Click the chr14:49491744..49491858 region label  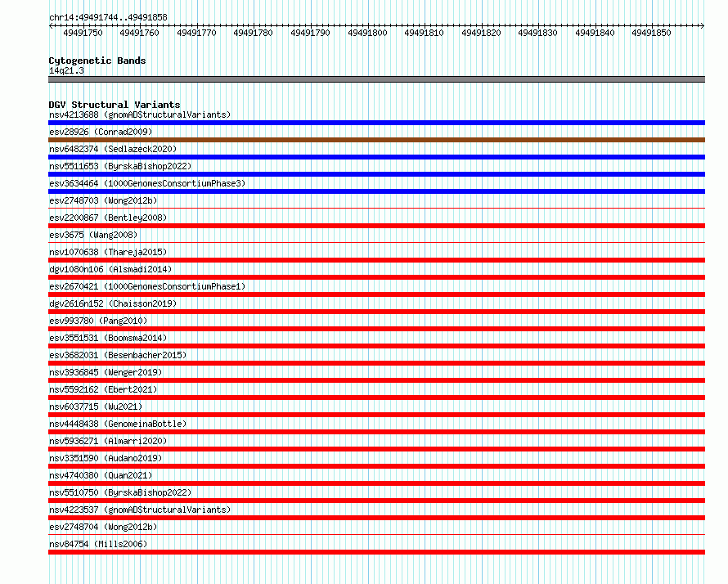[108, 17]
